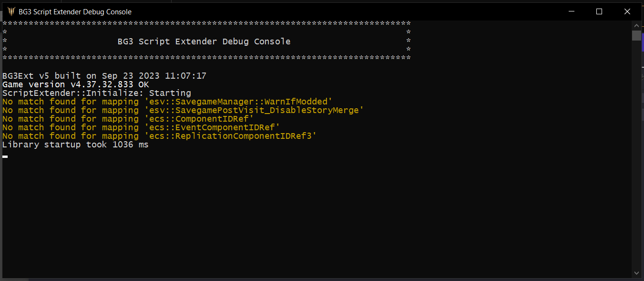The width and height of the screenshot is (644, 281).
Task: Click the BG3 Script Extender Debug Console title
Action: click(74, 11)
